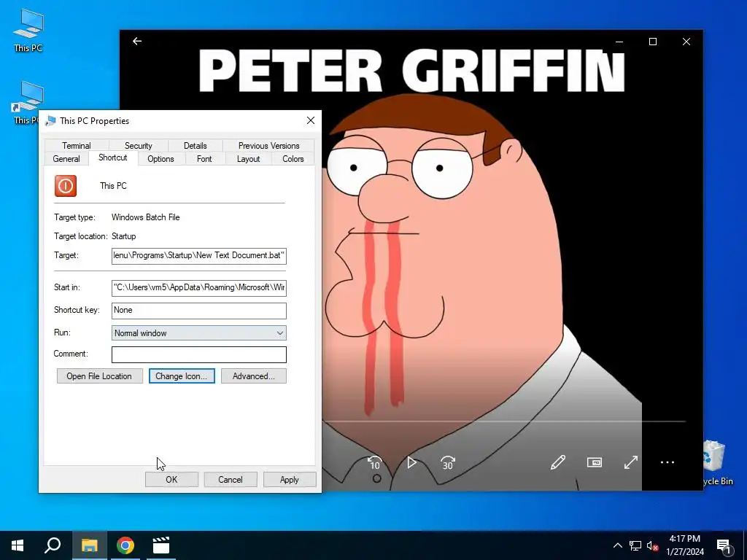Viewport: 747px width, 560px height.
Task: Click the red power shortcut icon in Properties
Action: point(66,186)
